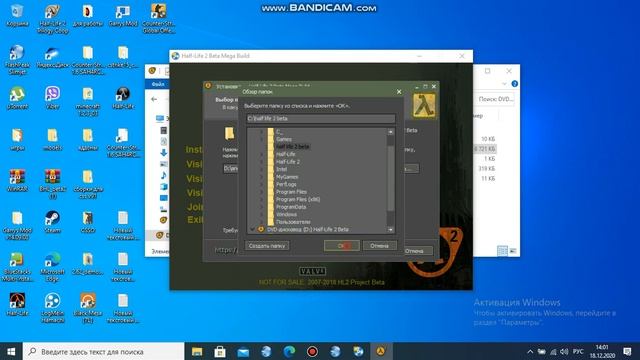Viewport: 640px width, 360px height.
Task: Open Корзина recycle bin desktop icon
Action: tap(17, 16)
